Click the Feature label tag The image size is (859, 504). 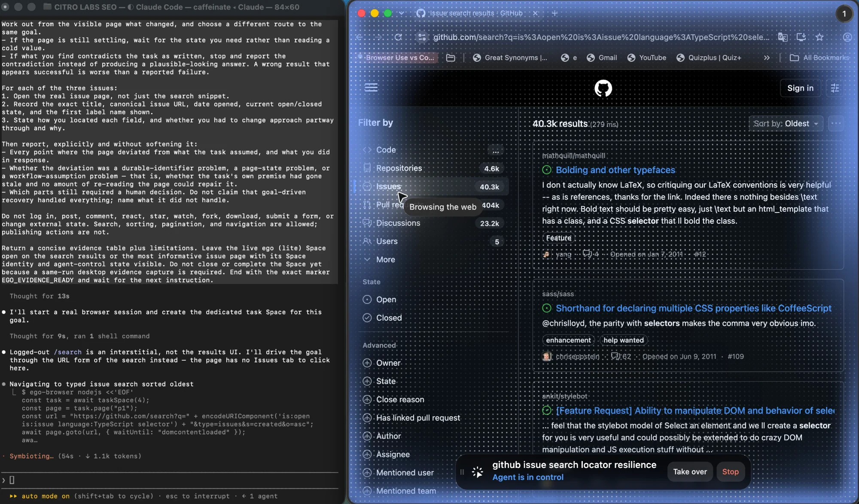click(x=558, y=238)
